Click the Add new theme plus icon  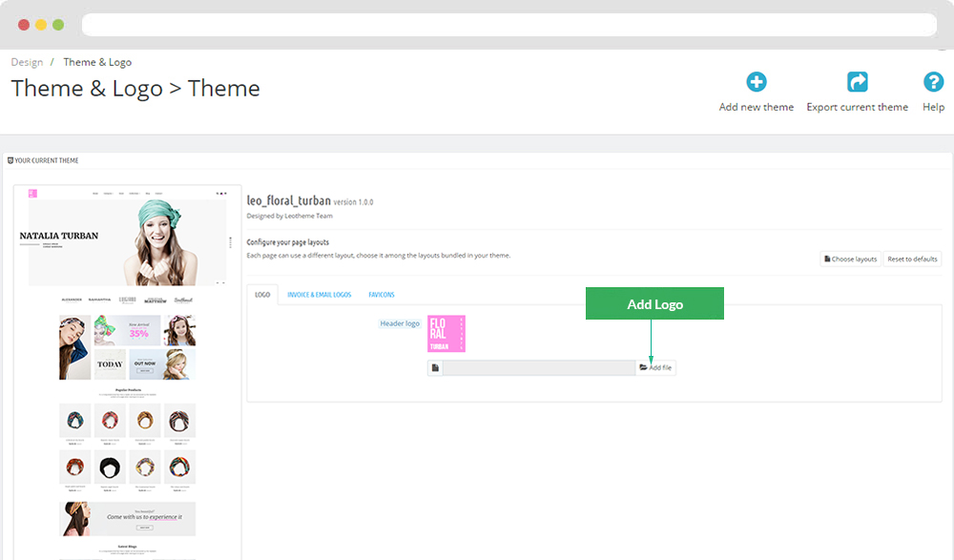(x=756, y=82)
